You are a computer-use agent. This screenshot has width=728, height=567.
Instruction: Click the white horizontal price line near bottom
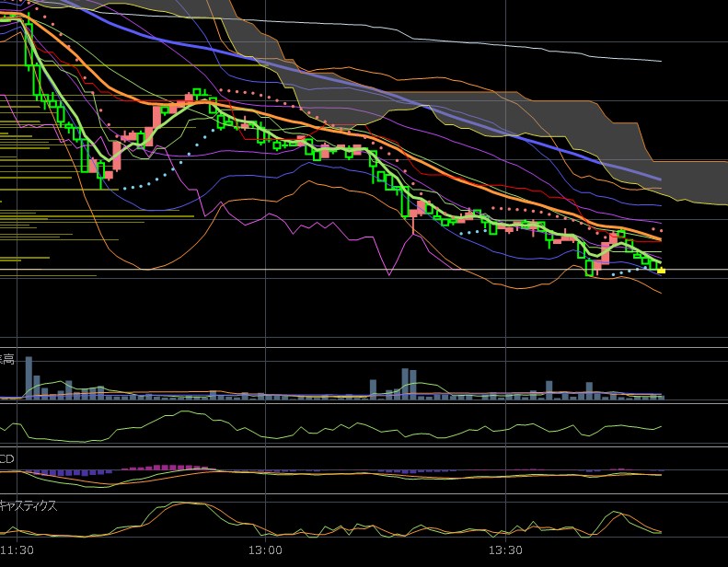(x=368, y=270)
